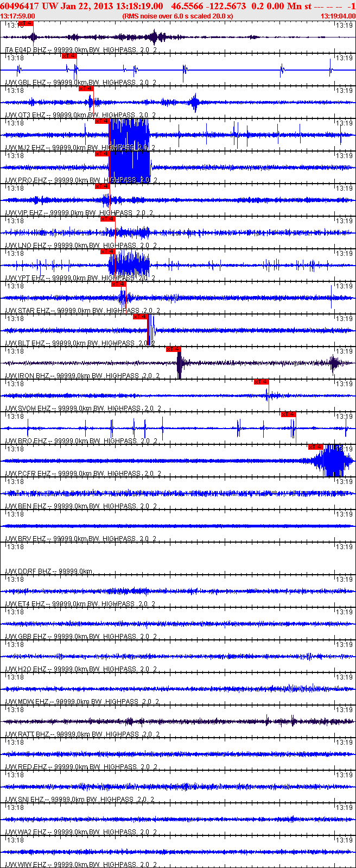Click the UW MJ2 EHZ station label
The width and height of the screenshot is (356, 868).
(80, 148)
